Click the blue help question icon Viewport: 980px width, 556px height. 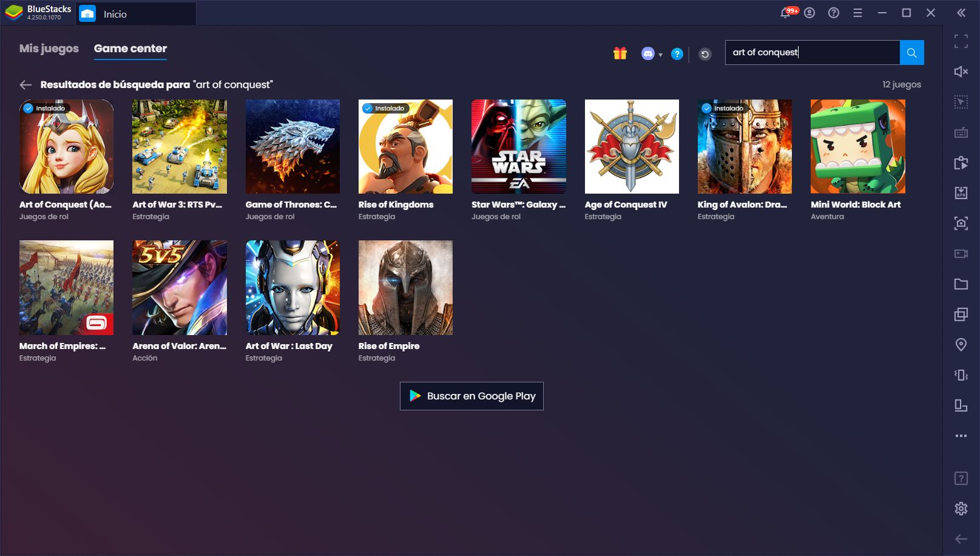point(677,54)
